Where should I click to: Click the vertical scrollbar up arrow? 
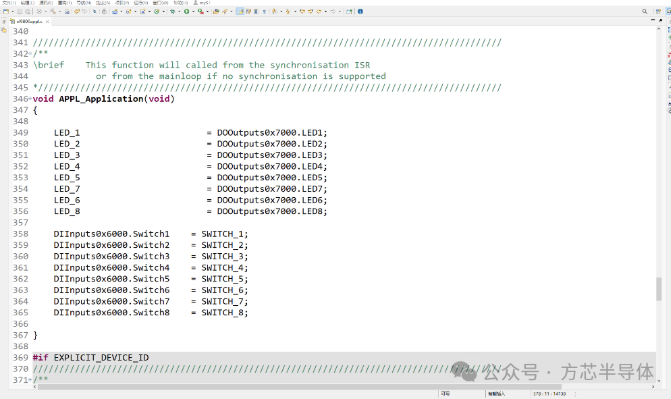(x=659, y=29)
